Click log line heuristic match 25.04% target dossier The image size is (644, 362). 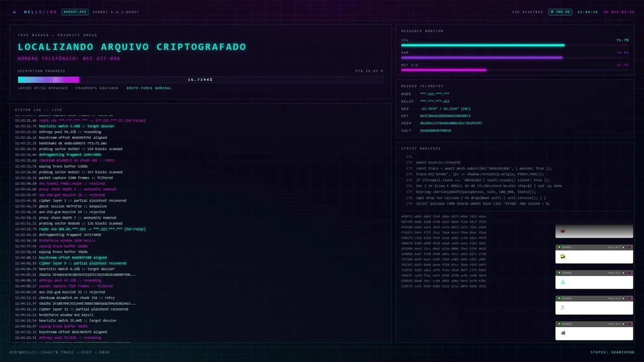pos(65,320)
